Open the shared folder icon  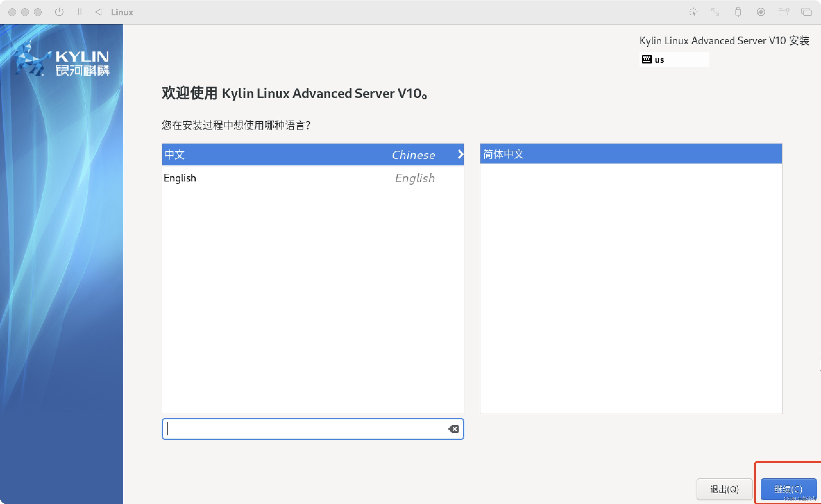(784, 12)
